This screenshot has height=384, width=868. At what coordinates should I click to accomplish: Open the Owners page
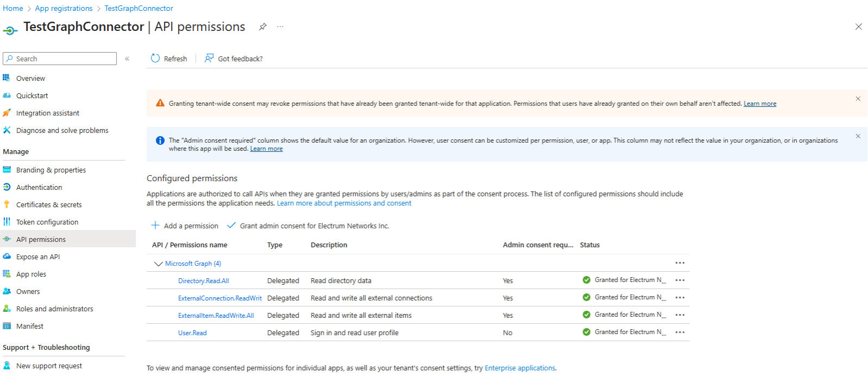(x=28, y=291)
